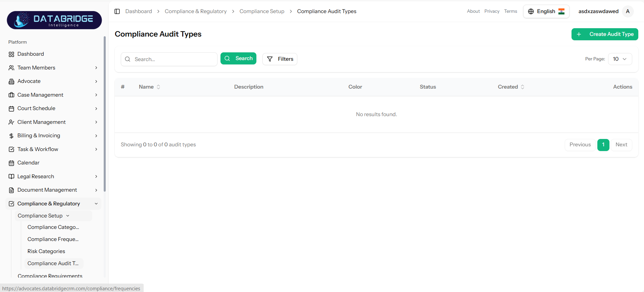
Task: Click the funnel icon on Filters
Action: coord(270,59)
